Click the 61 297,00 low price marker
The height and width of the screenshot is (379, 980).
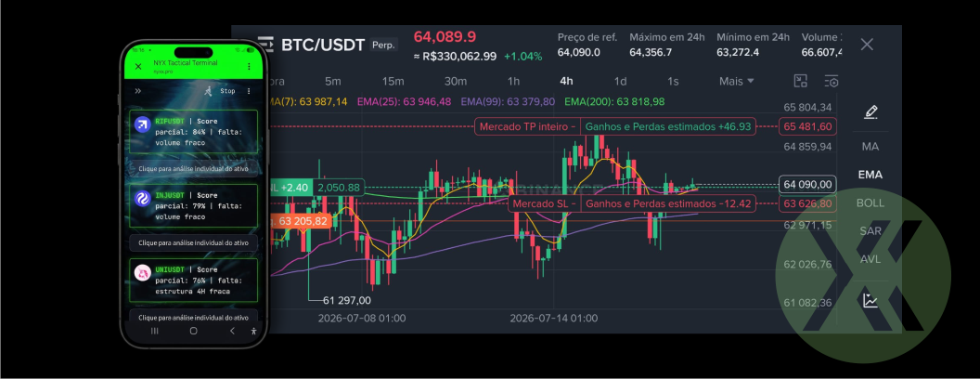[x=346, y=301]
